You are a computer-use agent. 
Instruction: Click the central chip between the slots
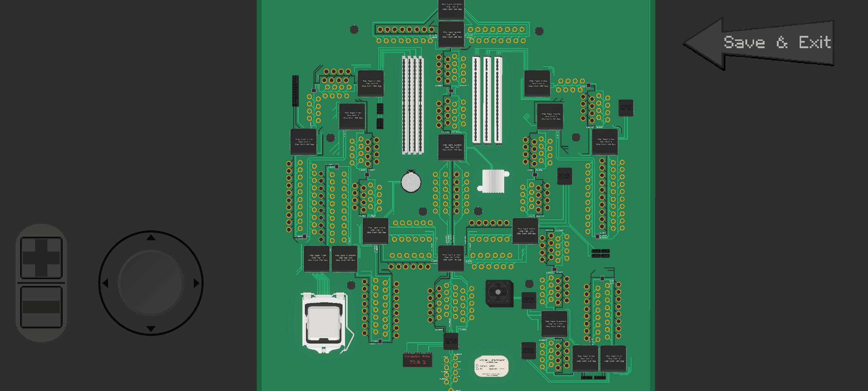click(x=451, y=147)
